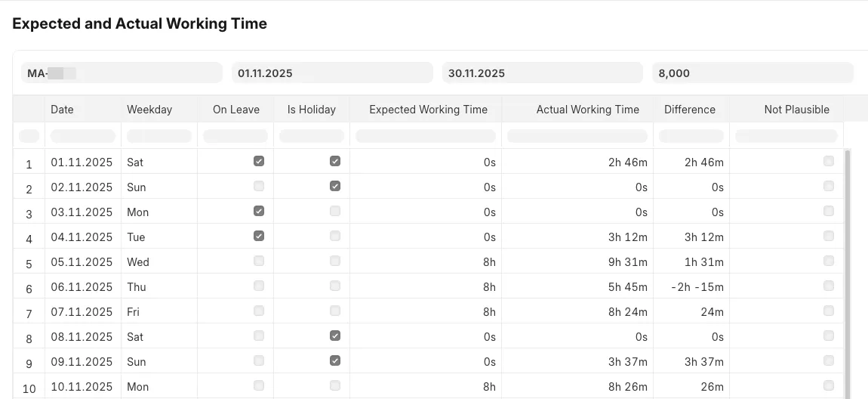Select the Weekday column header
Image resolution: width=868 pixels, height=399 pixels.
[x=149, y=110]
